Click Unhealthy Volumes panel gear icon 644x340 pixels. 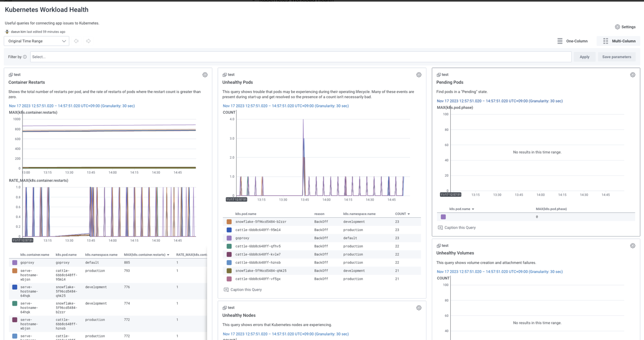click(x=632, y=246)
